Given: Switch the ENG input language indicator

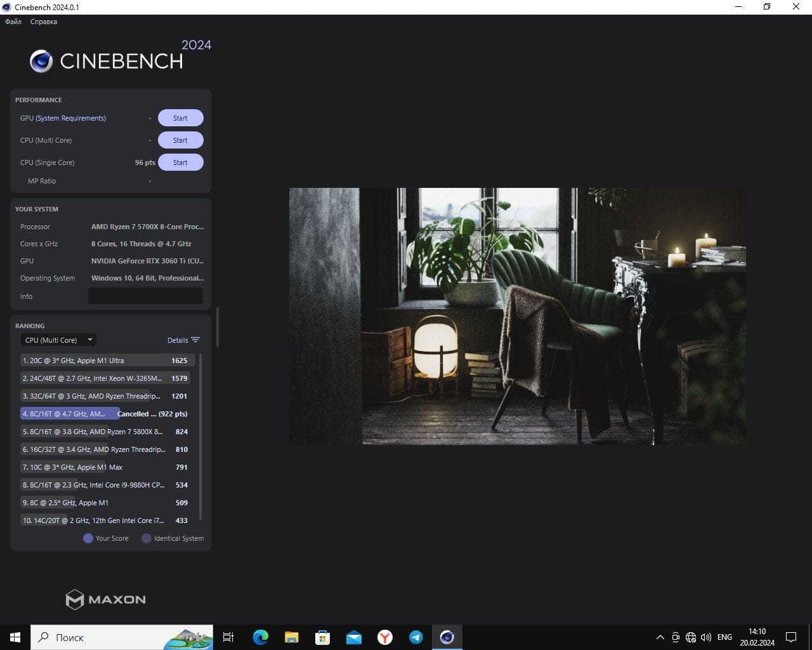Looking at the screenshot, I should click(x=724, y=637).
